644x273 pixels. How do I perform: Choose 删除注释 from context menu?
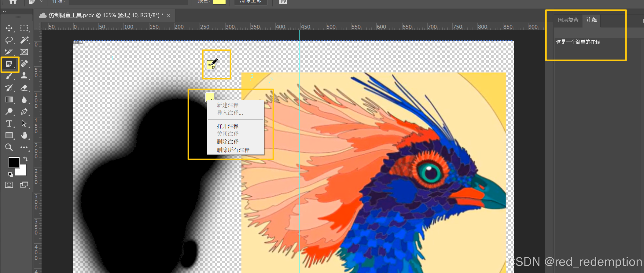228,142
